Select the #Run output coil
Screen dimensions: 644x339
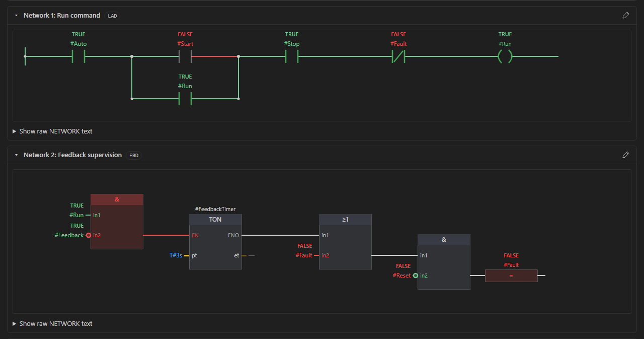click(x=505, y=56)
